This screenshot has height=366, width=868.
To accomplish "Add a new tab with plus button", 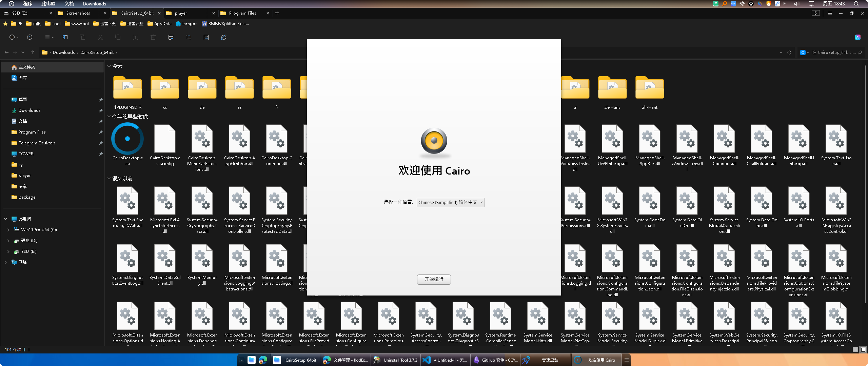I will tap(277, 13).
